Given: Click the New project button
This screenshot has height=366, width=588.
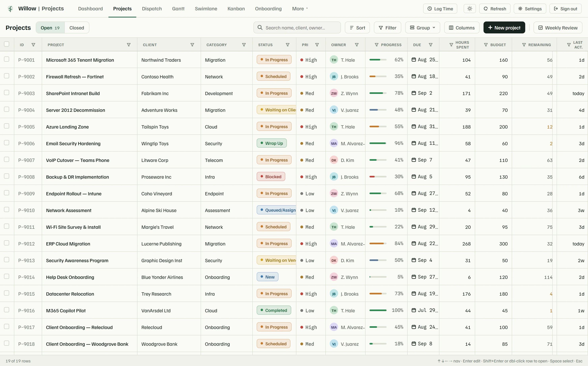Looking at the screenshot, I should (504, 28).
